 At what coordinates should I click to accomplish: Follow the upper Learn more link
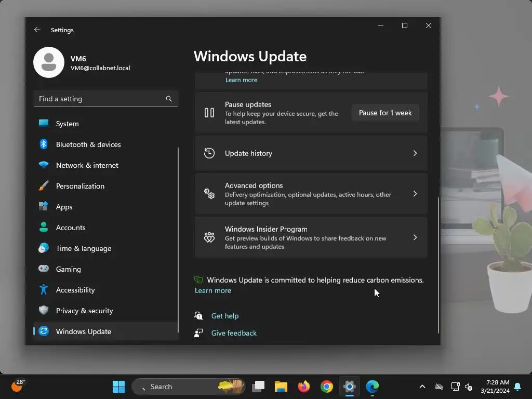[241, 79]
